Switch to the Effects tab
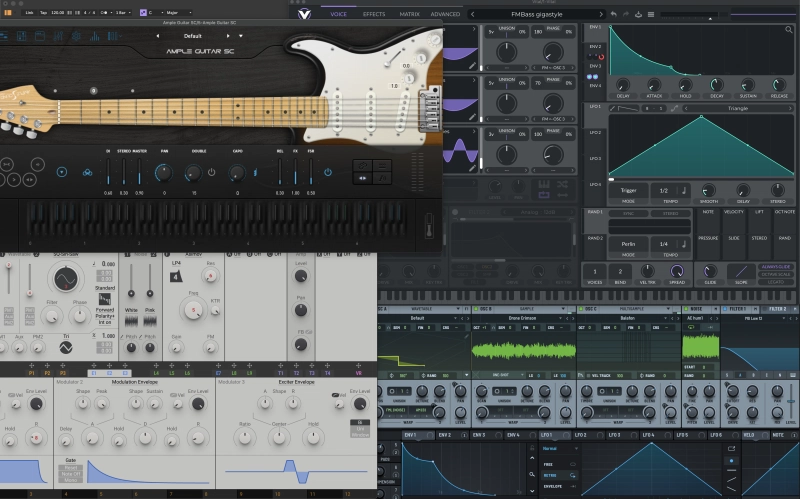This screenshot has width=800, height=499. coord(374,14)
